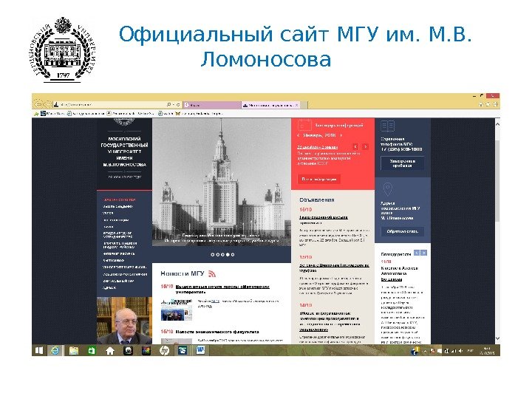Go to the next month in the calendar
Image resolution: width=532 pixels, height=399 pixels.
(x=341, y=135)
